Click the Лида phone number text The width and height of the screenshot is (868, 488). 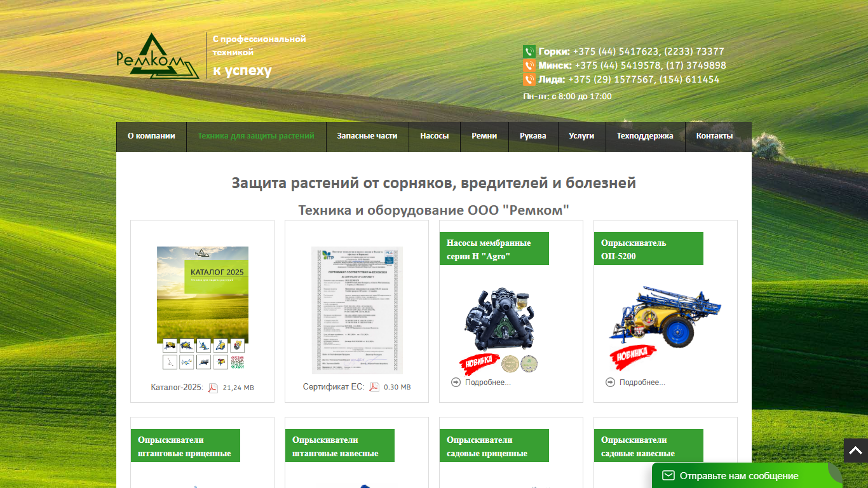tap(644, 79)
